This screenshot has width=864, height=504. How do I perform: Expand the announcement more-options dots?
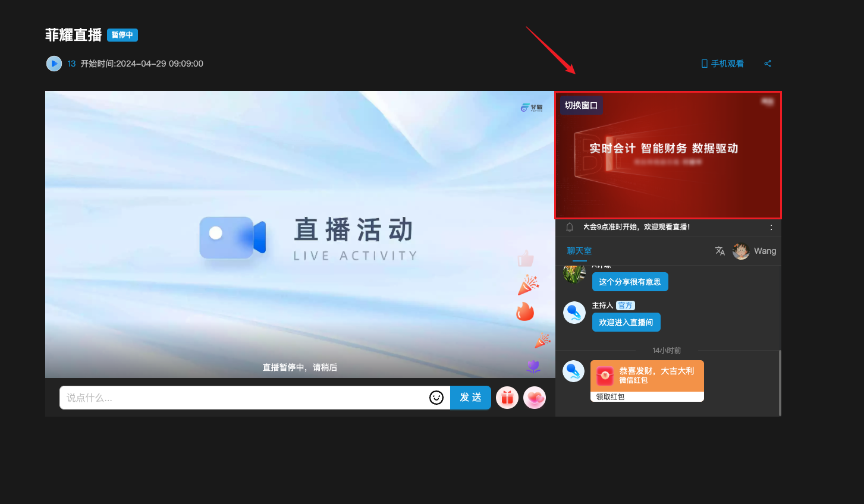point(771,227)
